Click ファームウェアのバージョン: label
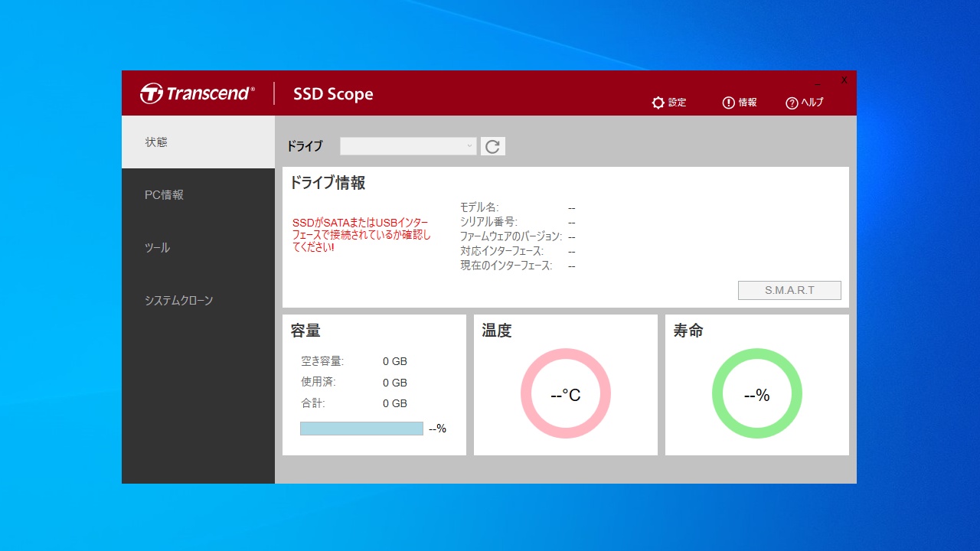Image resolution: width=980 pixels, height=551 pixels. click(x=511, y=236)
